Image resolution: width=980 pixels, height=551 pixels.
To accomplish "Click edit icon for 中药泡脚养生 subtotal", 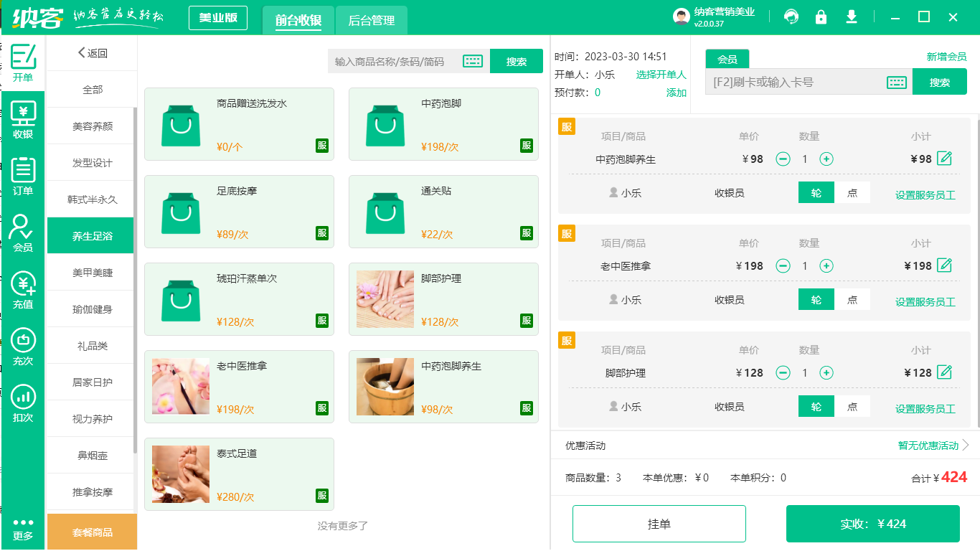I will click(945, 159).
